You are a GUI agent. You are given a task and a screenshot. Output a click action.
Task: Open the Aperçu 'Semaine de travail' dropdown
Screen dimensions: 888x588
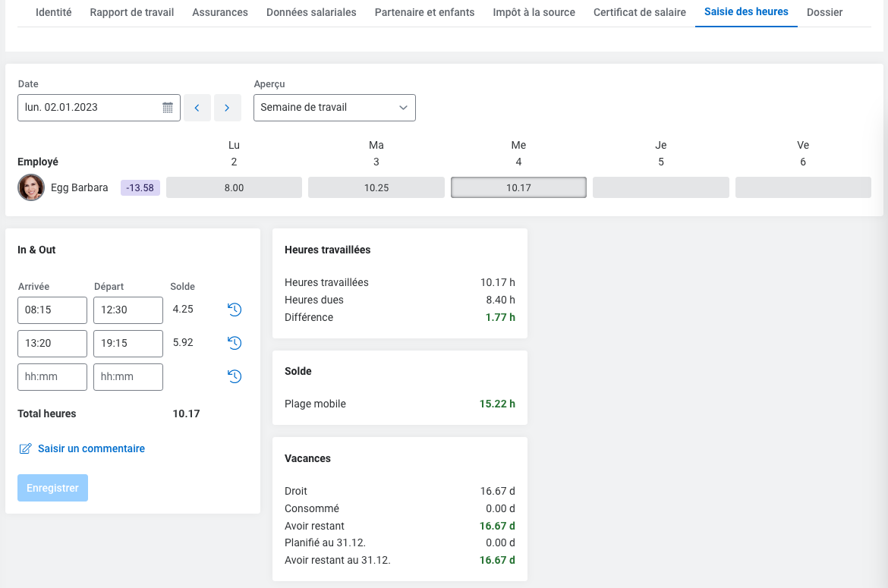click(334, 108)
